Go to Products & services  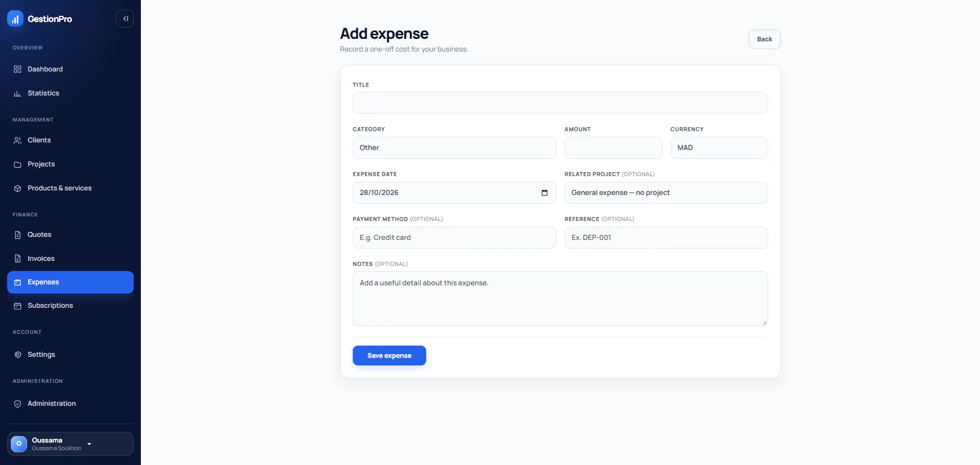point(70,188)
